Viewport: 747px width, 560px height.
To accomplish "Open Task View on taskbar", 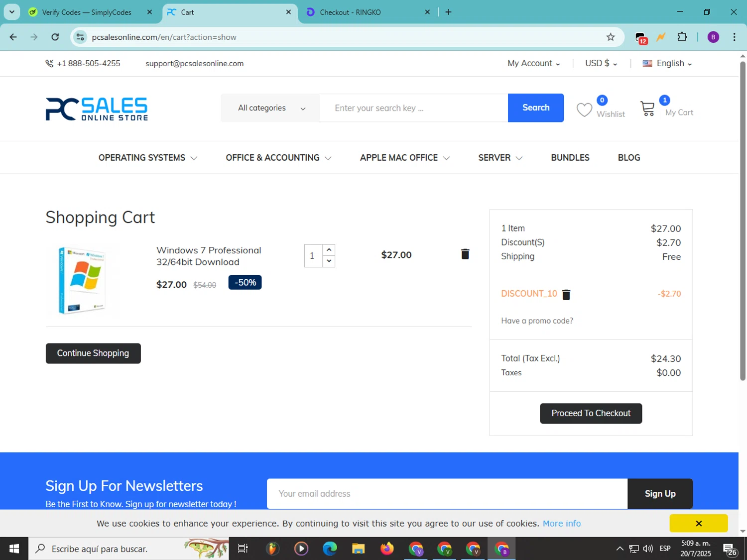I will point(243,549).
